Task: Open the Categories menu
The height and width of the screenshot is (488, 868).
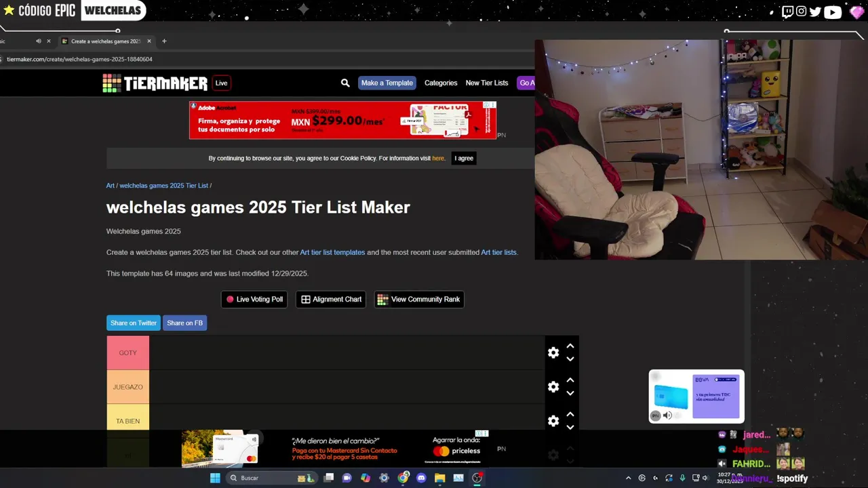Action: (441, 83)
